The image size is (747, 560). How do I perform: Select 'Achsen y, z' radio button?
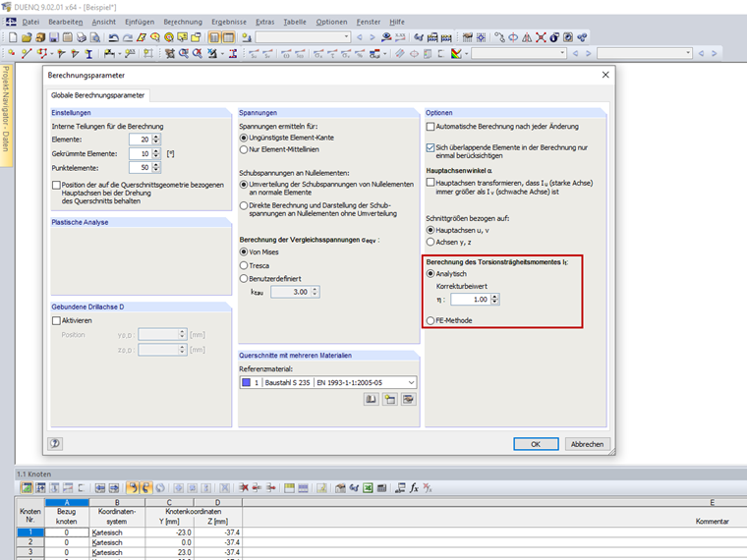click(431, 242)
